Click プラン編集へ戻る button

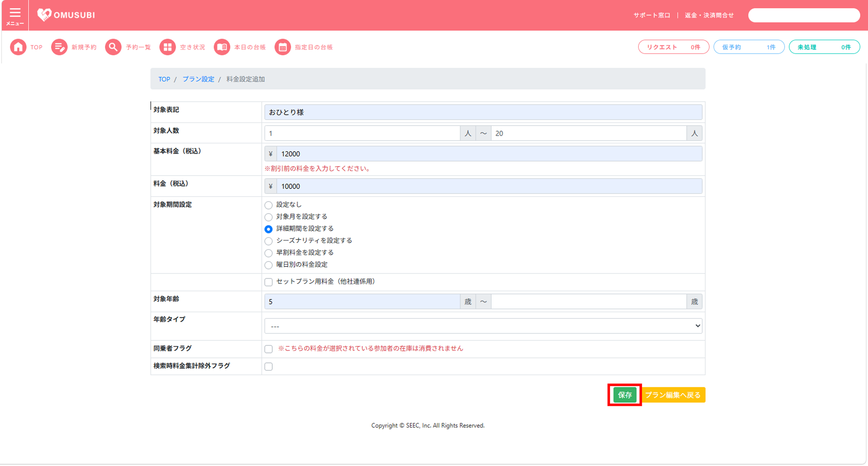pyautogui.click(x=673, y=395)
